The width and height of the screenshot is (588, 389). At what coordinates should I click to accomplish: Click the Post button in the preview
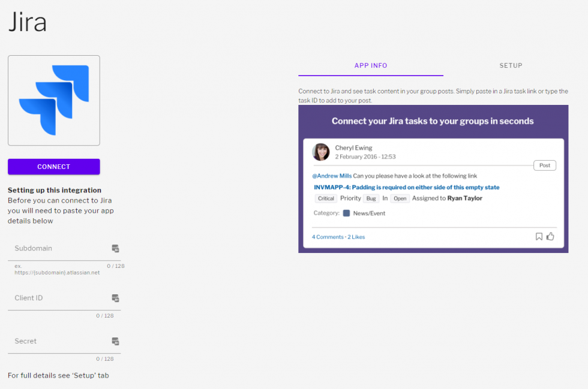click(x=544, y=165)
